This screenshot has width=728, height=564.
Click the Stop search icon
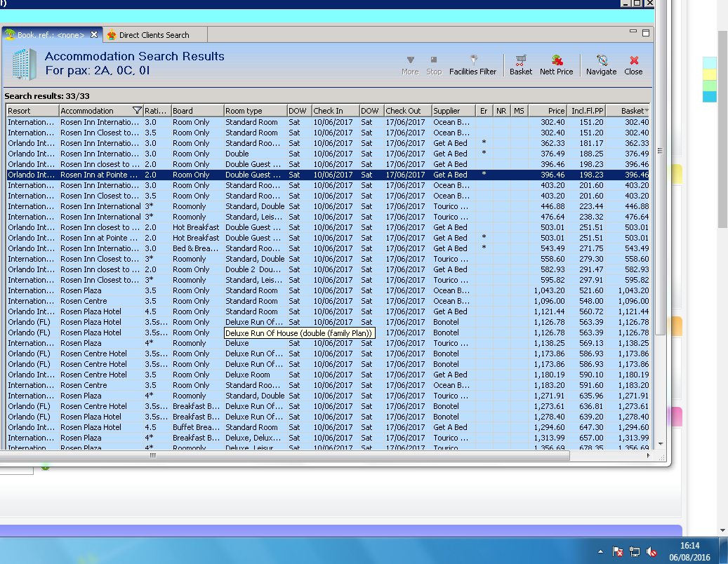tap(434, 65)
